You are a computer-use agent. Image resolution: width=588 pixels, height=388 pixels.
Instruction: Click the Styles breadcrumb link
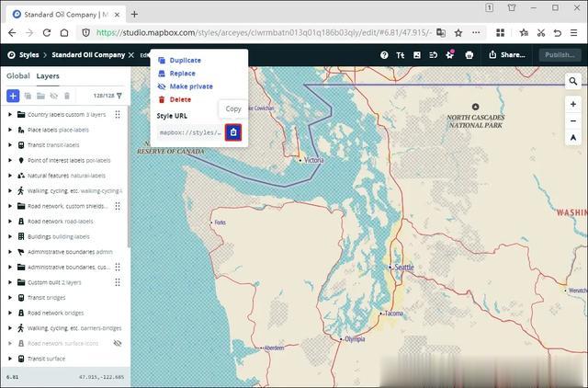coord(28,55)
